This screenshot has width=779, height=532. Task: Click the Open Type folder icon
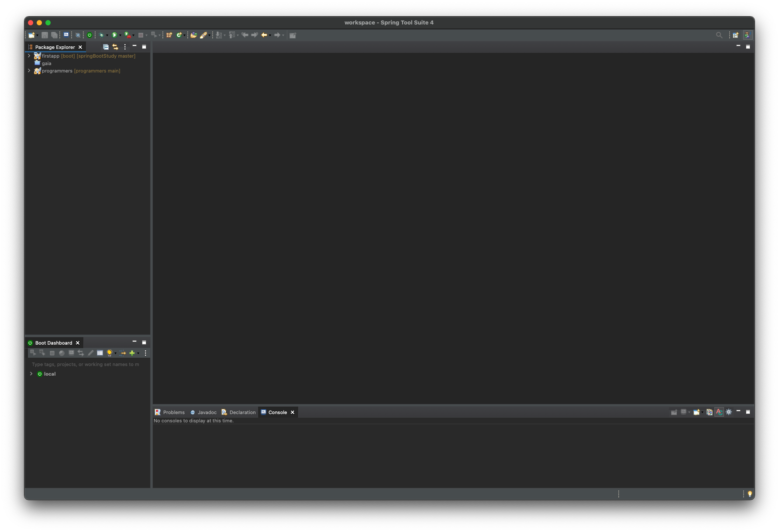193,35
